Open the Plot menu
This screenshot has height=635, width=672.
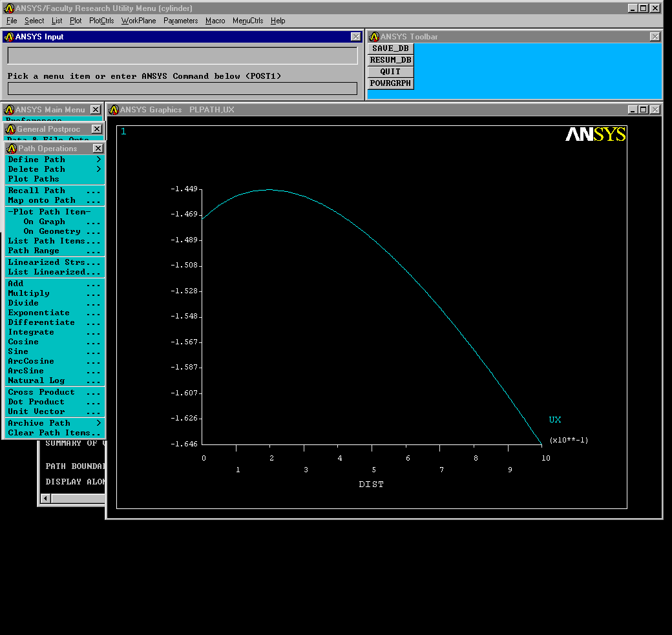point(76,21)
